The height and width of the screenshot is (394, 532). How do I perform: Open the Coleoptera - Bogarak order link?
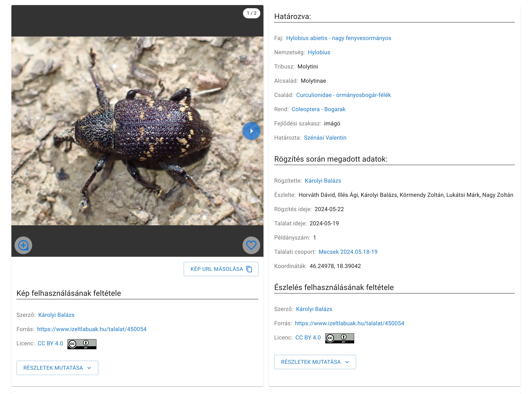[318, 109]
